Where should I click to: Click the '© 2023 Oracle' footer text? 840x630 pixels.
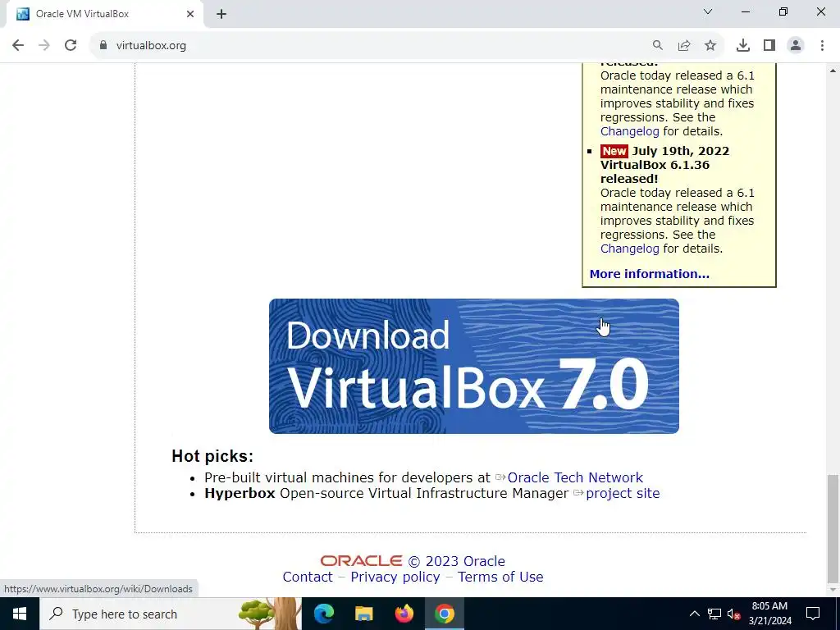(456, 561)
